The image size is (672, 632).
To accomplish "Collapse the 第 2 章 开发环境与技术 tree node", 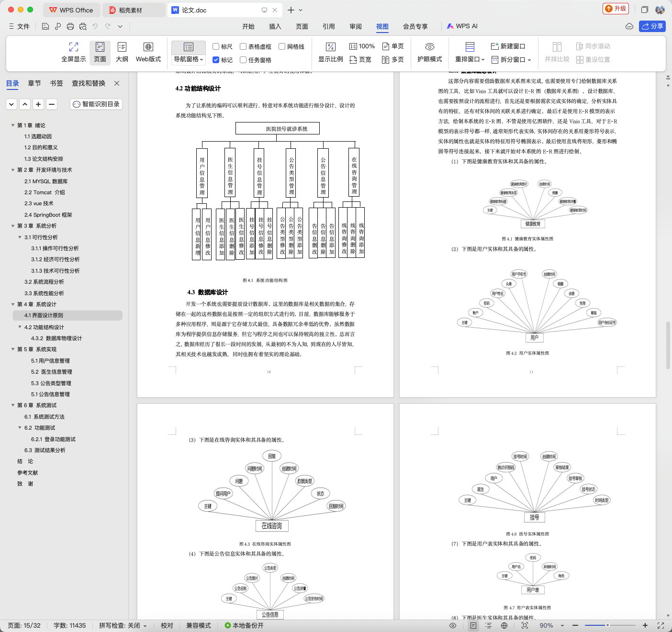I will tap(13, 170).
